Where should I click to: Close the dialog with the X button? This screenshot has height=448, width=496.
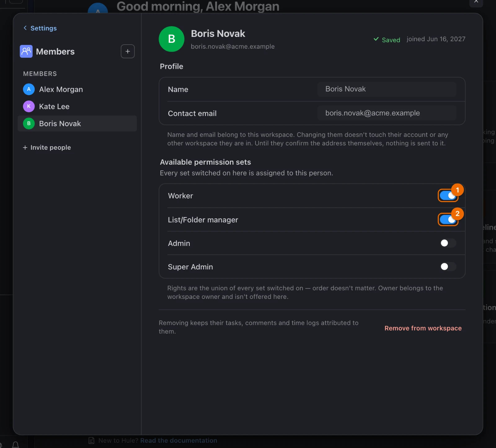coord(476,2)
